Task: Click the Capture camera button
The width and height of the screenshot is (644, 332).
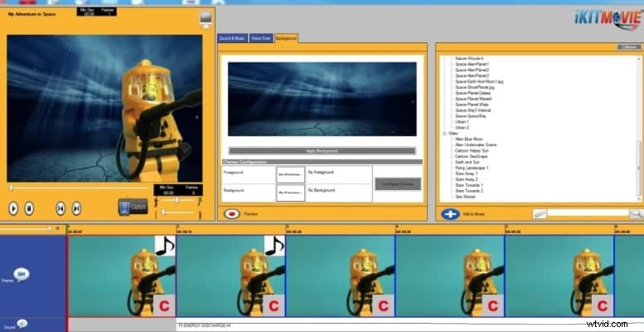Action: coord(133,207)
